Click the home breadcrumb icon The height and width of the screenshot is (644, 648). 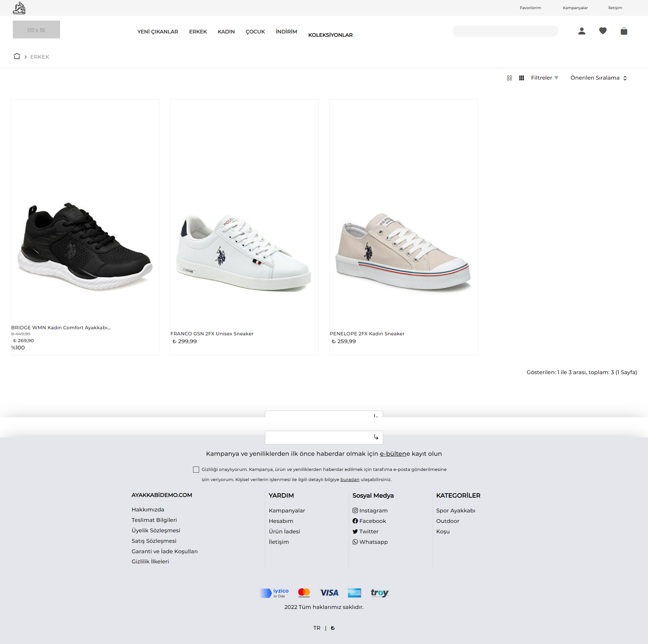17,56
